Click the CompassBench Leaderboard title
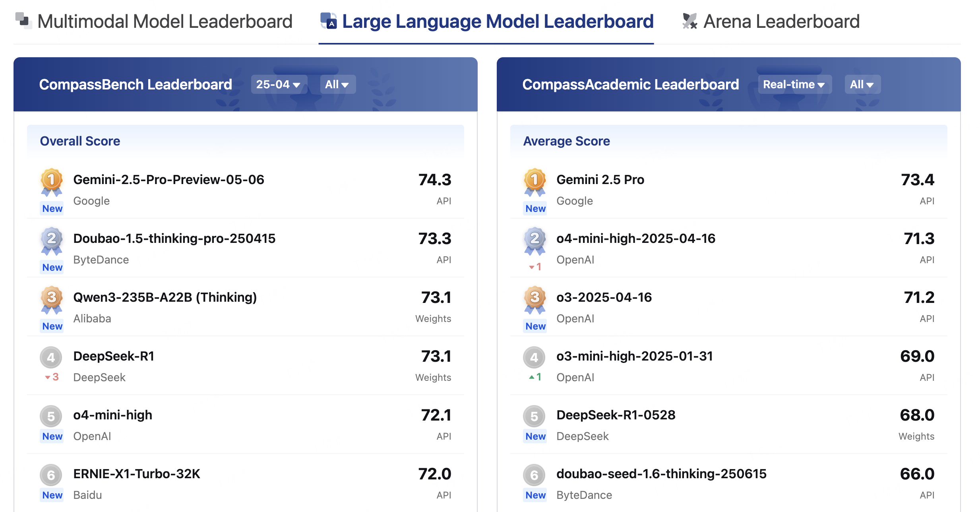980x512 pixels. [136, 84]
